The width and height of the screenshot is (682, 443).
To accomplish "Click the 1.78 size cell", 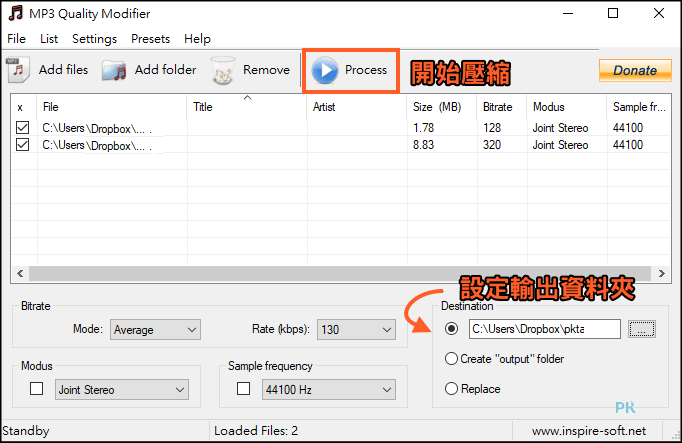I will pos(423,128).
